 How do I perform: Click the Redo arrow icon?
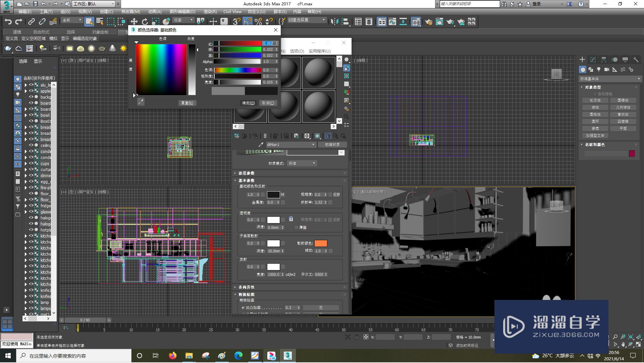click(x=19, y=22)
